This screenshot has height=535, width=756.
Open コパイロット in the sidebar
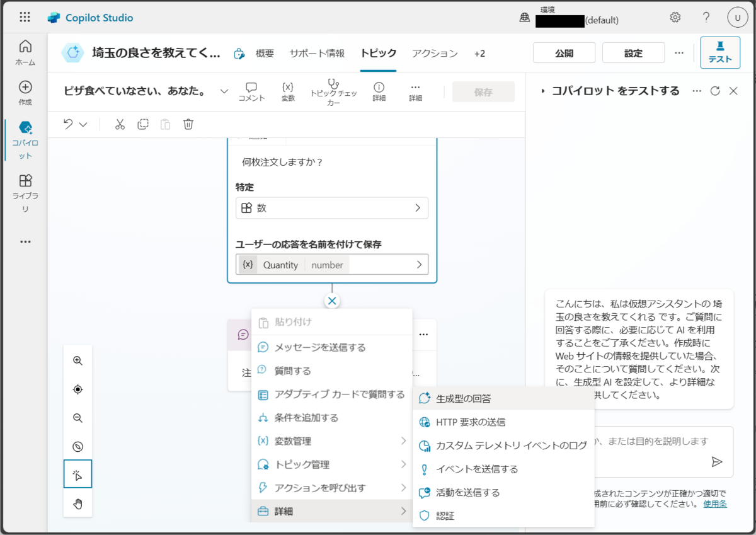pyautogui.click(x=25, y=140)
